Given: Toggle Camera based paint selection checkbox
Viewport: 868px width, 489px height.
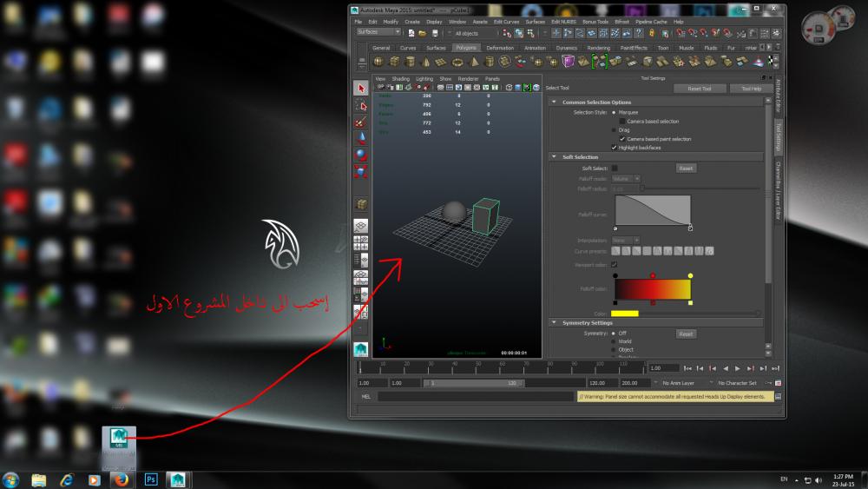Looking at the screenshot, I should click(x=622, y=139).
